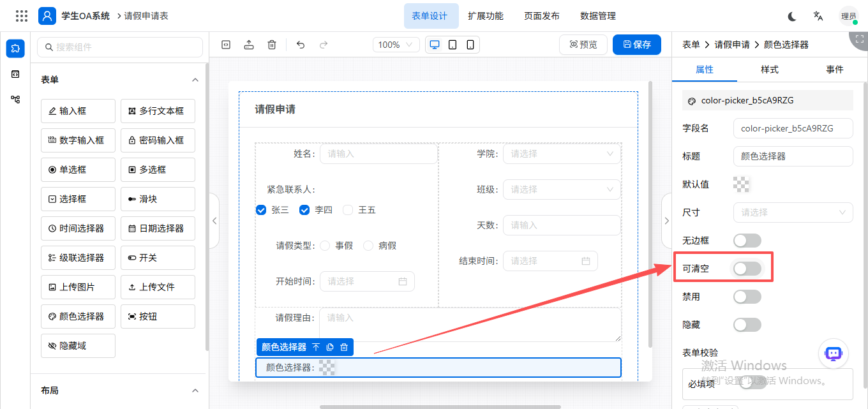Viewport: 868px width, 409px height.
Task: Open the outline tree sidebar icon
Action: click(15, 100)
